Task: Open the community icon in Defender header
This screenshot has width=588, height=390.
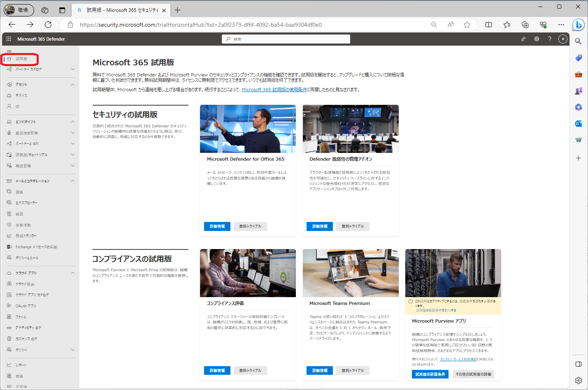Action: point(523,39)
